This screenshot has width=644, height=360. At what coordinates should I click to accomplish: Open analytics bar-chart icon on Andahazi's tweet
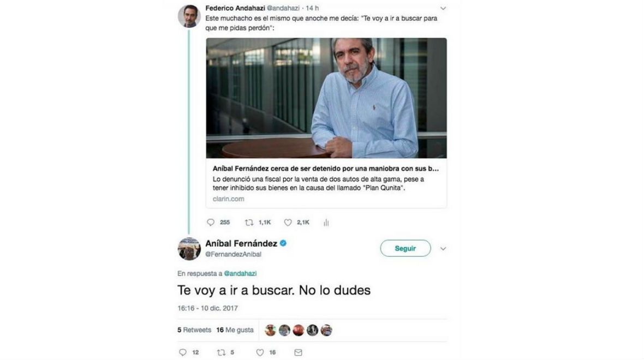tap(326, 223)
